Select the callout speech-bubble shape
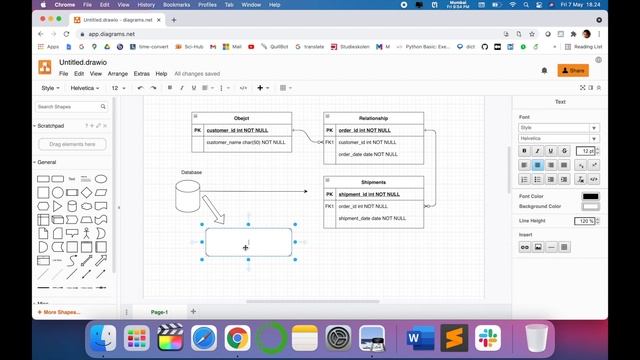640x360 pixels. click(x=72, y=233)
